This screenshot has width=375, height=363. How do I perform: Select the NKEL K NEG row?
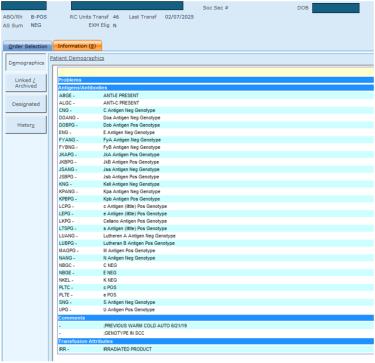tap(216, 280)
